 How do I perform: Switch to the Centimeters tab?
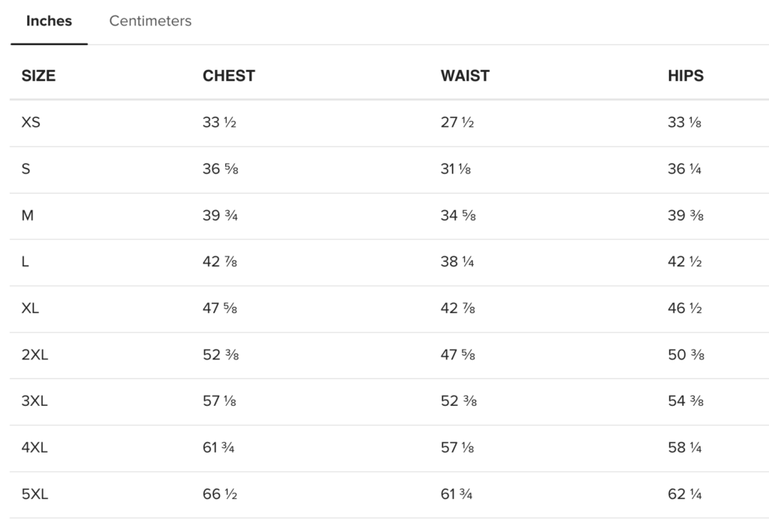tap(150, 21)
